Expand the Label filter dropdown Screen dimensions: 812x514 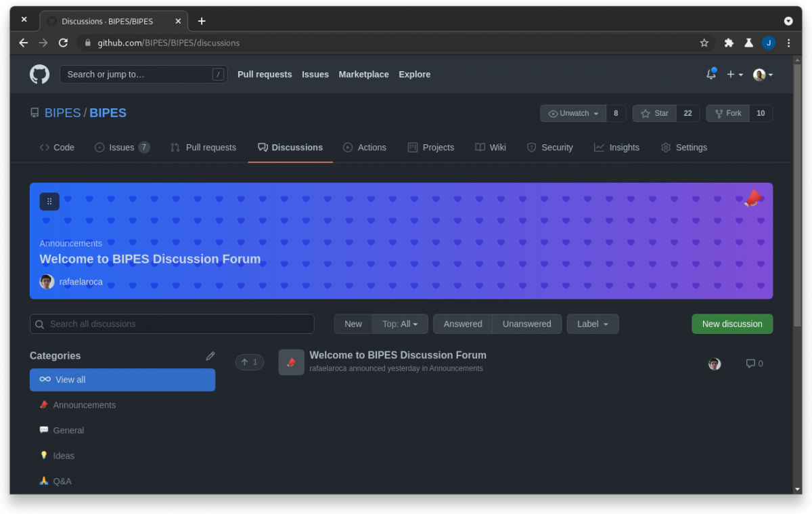click(593, 324)
